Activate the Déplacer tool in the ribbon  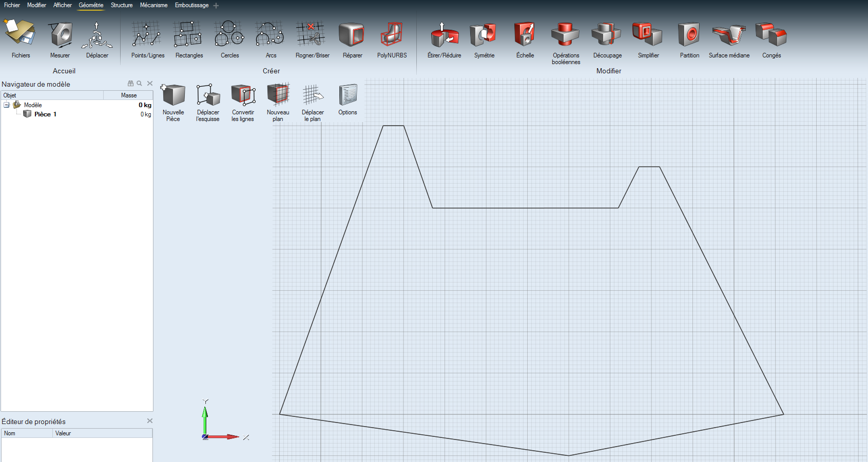tap(97, 34)
